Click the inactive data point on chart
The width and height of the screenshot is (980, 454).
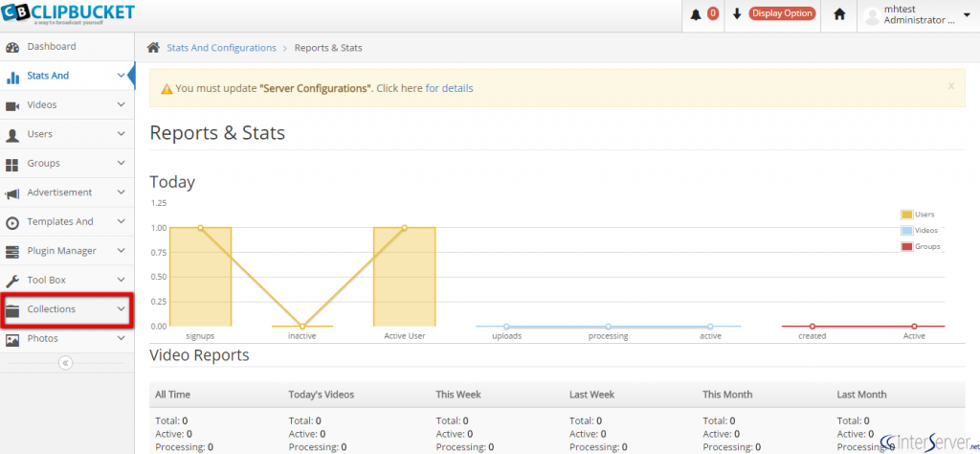[x=302, y=327]
